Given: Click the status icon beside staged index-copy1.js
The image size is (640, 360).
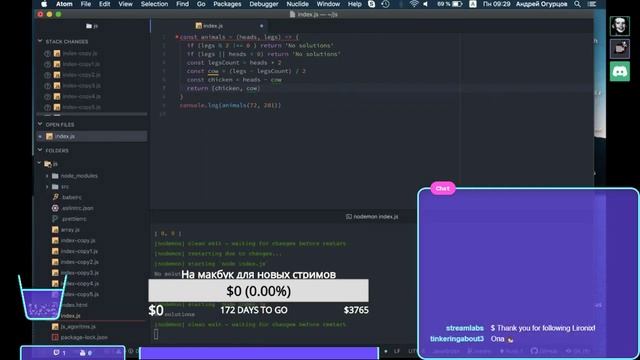Looking at the screenshot, I should pyautogui.click(x=47, y=64).
